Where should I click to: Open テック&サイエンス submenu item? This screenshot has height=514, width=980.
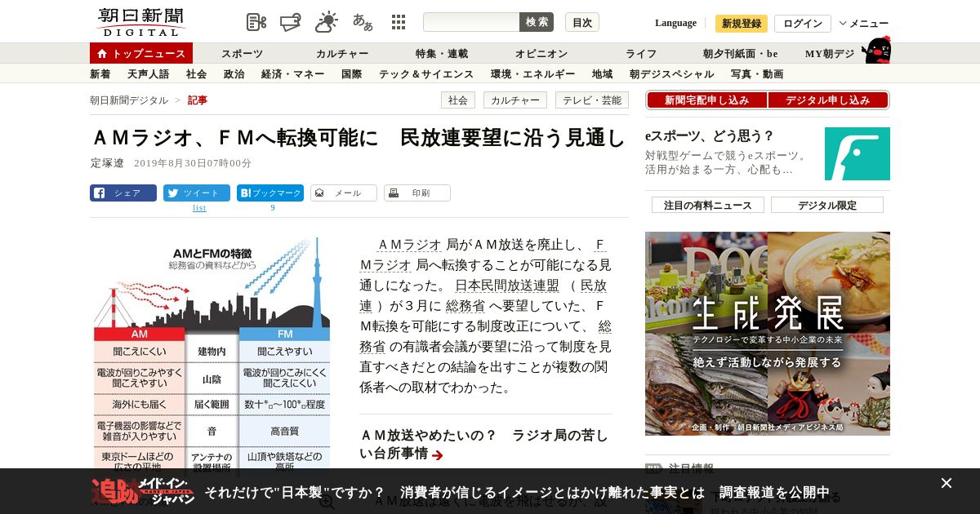coord(426,74)
